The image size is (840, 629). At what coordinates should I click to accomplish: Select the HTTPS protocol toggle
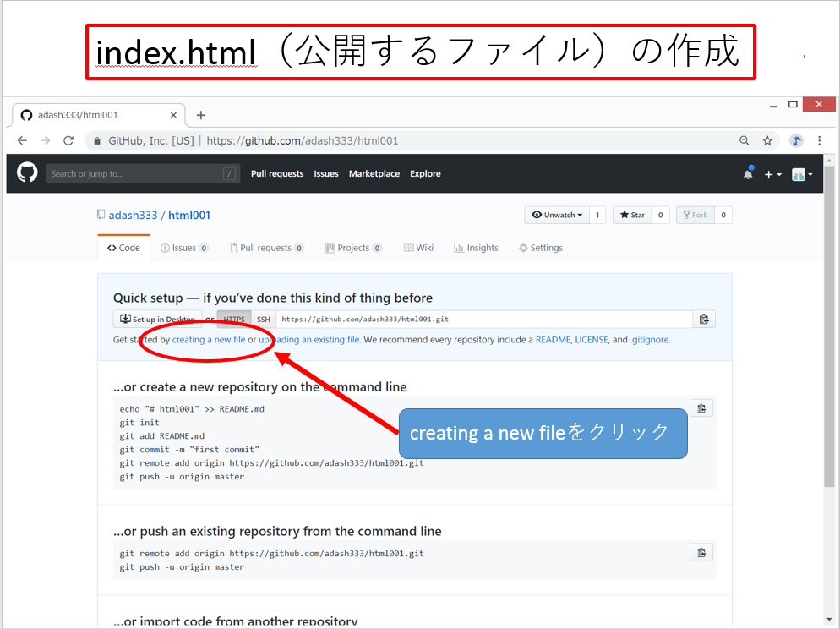[x=234, y=320]
